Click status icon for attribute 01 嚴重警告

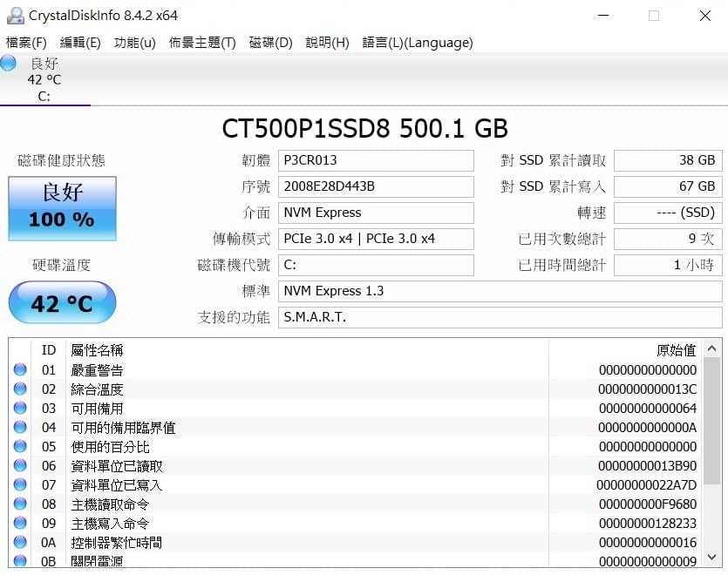[x=20, y=369]
